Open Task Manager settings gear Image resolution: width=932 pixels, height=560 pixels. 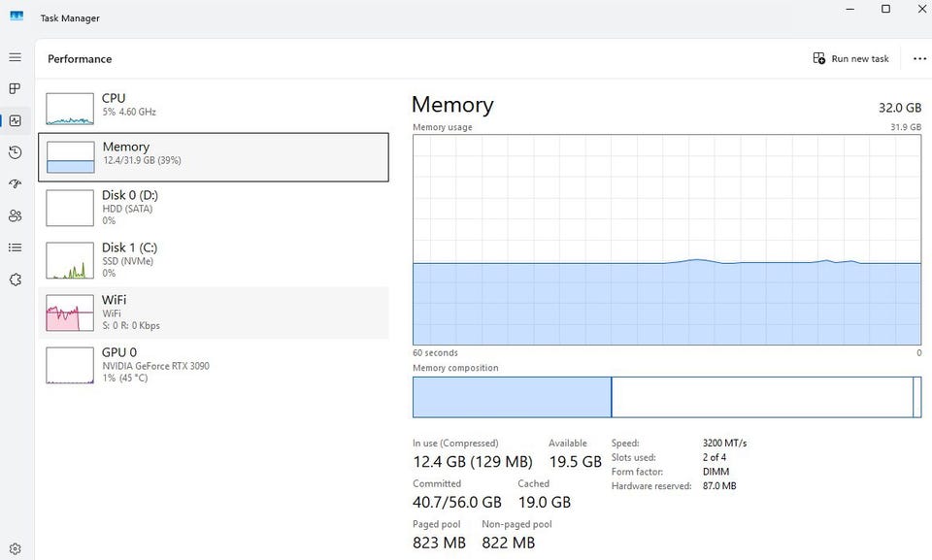coord(15,548)
